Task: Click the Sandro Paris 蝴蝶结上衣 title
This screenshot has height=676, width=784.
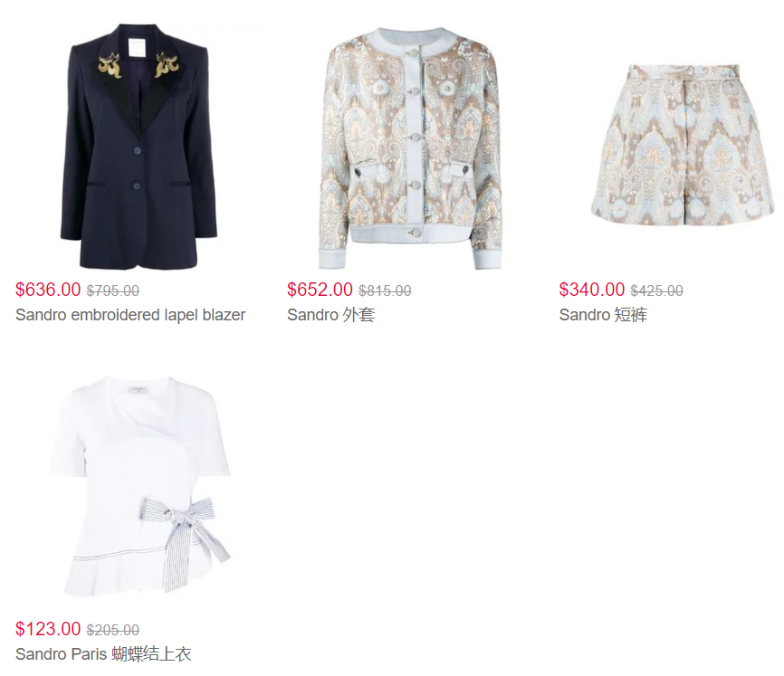Action: tap(103, 654)
